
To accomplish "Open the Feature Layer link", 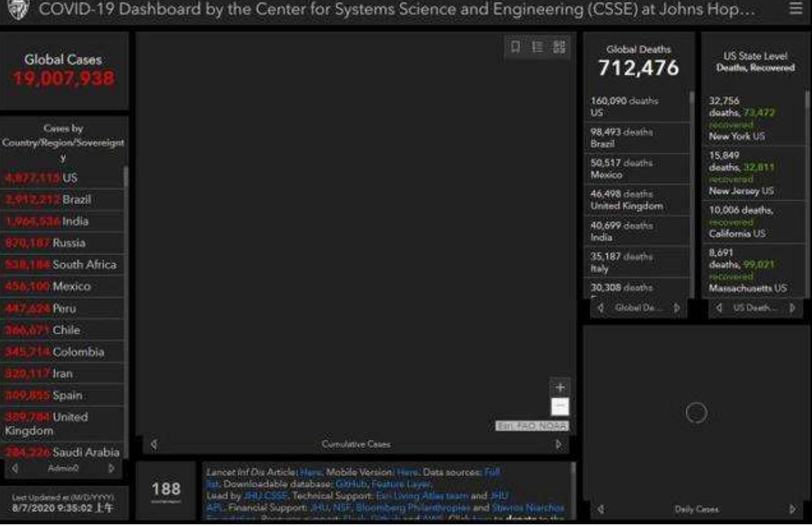I will pos(401,484).
